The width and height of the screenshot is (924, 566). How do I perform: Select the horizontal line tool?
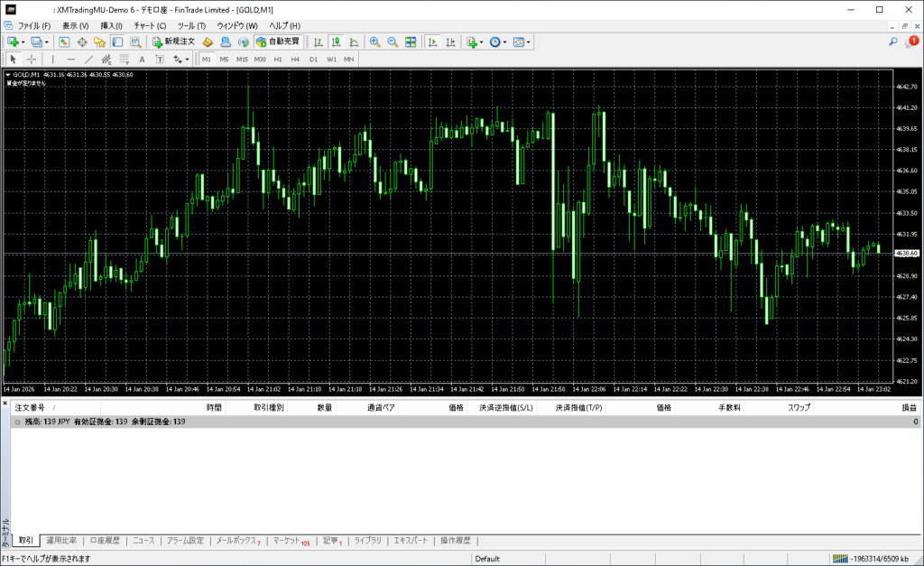71,60
